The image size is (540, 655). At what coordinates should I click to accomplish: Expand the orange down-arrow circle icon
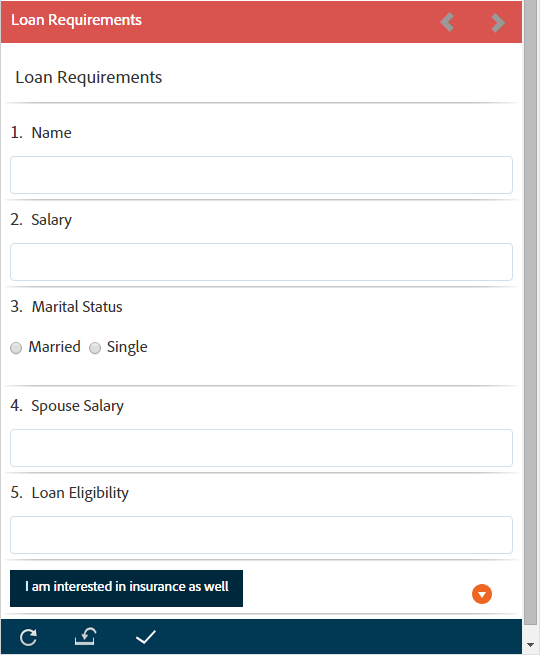coord(482,594)
